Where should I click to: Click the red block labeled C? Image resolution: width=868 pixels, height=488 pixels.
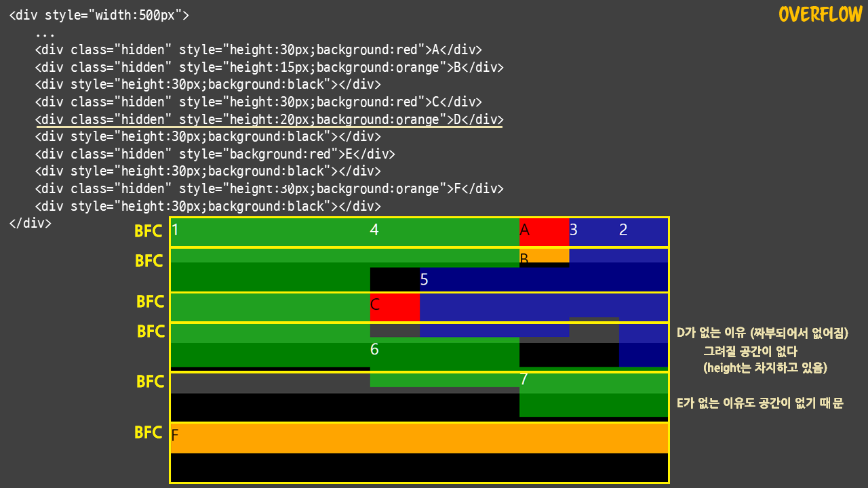(x=395, y=307)
